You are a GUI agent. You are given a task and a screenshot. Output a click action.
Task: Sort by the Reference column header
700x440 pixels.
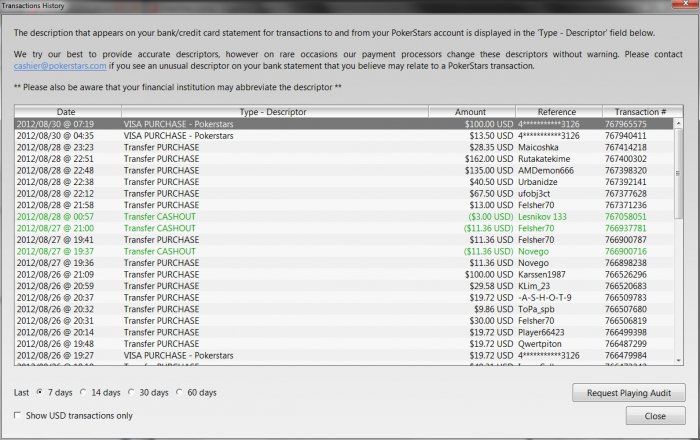[558, 112]
